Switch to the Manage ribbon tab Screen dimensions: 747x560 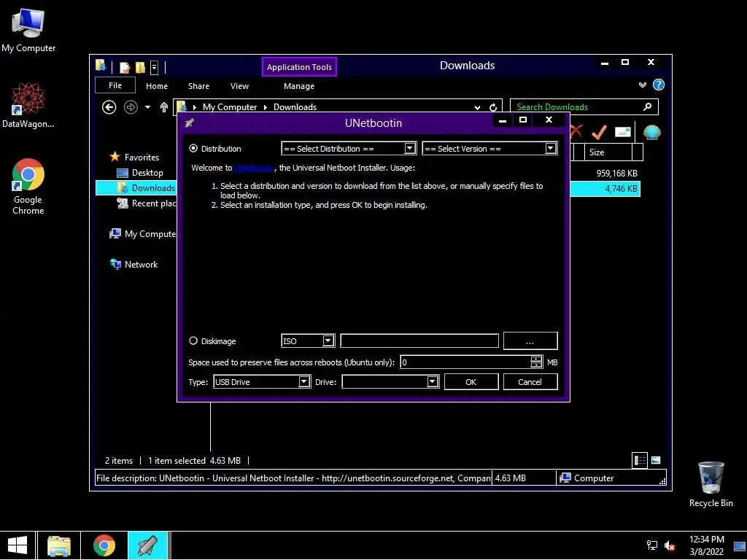(x=299, y=86)
